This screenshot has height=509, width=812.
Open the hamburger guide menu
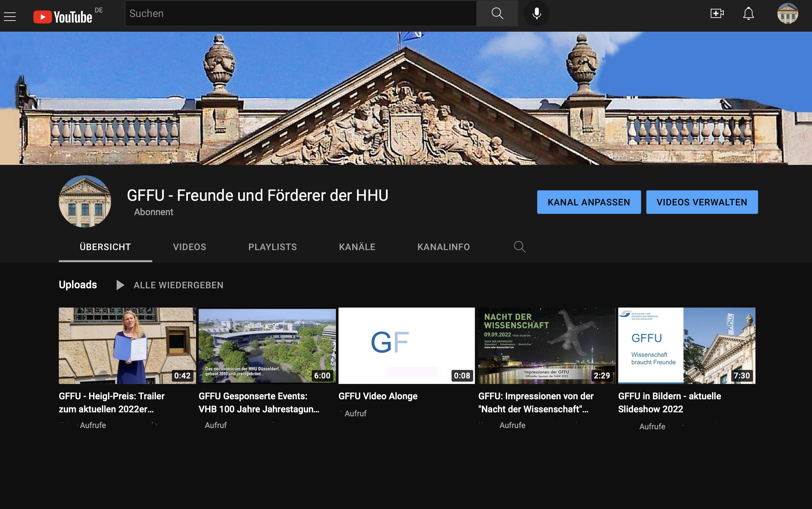[10, 16]
